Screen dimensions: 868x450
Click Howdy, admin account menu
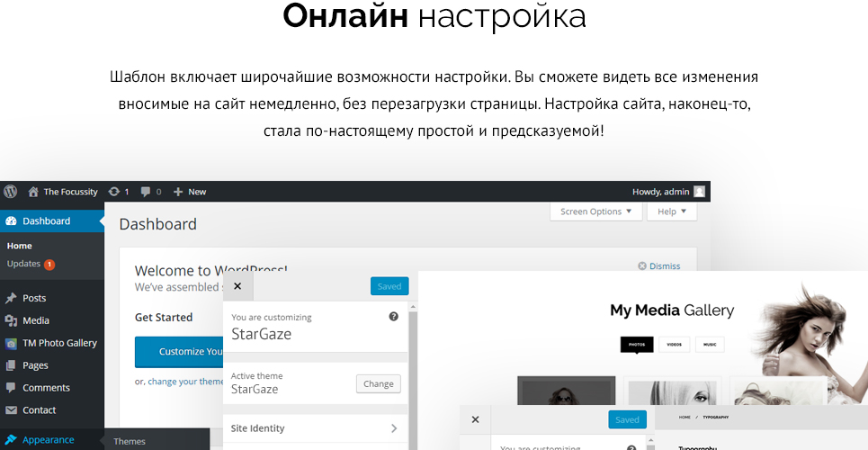[x=661, y=192]
